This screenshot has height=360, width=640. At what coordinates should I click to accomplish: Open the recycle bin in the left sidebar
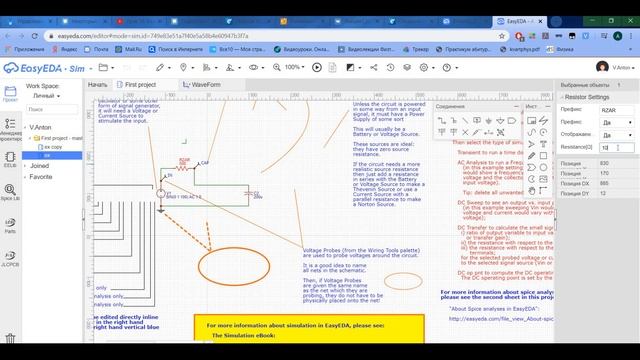[x=10, y=338]
